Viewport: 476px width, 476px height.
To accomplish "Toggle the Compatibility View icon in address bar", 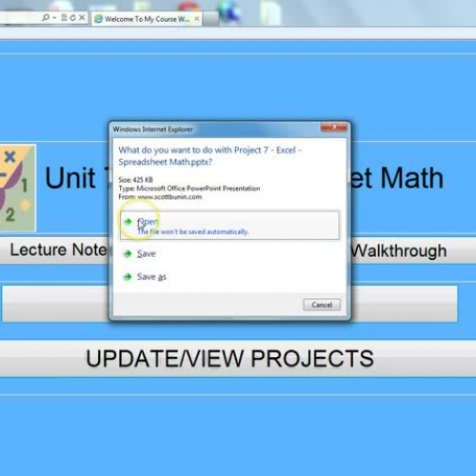I will click(64, 17).
